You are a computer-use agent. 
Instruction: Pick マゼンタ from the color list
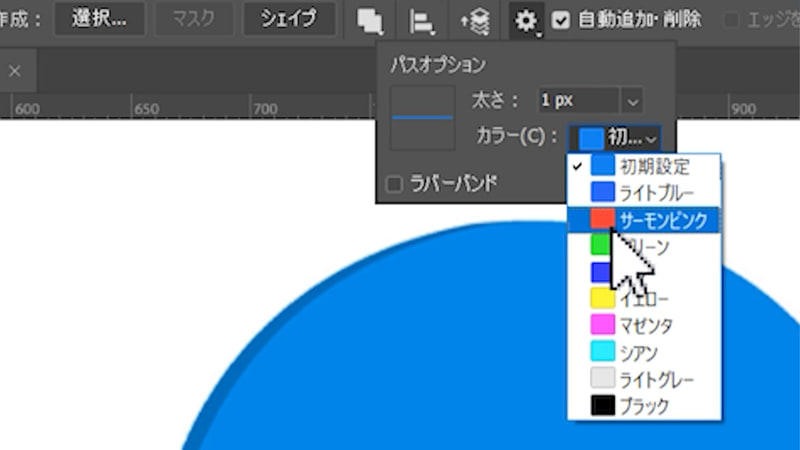(x=646, y=325)
